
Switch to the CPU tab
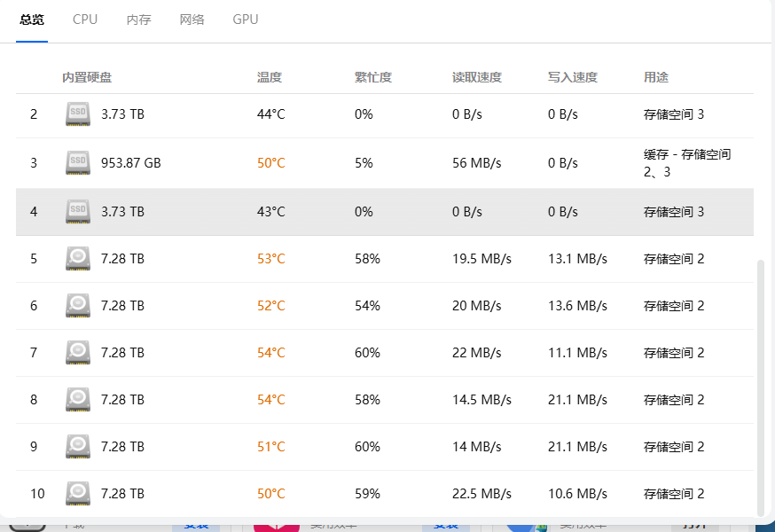click(85, 20)
